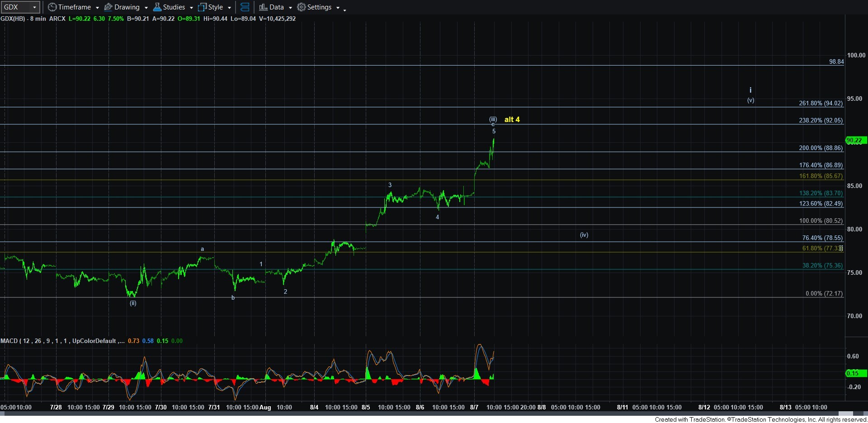Click the 90.22 current price marker
Viewport: 868px width, 423px height.
[x=855, y=141]
